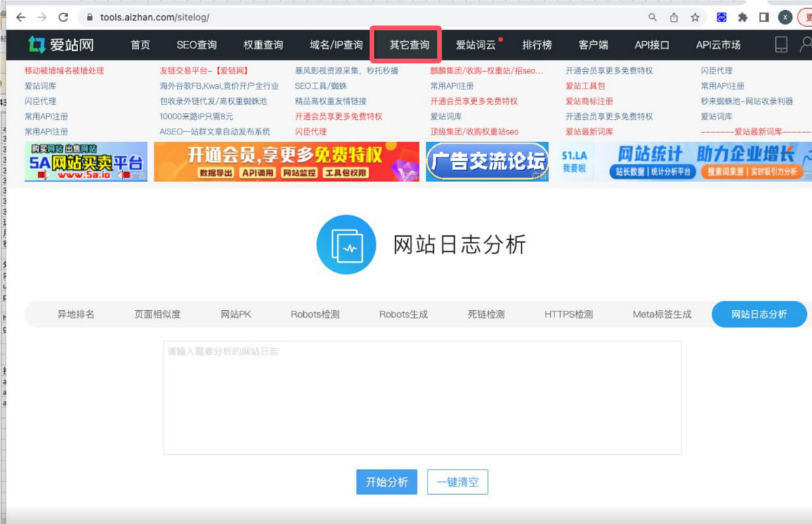Screen dimensions: 812x524
Task: Open the 域名/IP查询 menu
Action: click(336, 45)
